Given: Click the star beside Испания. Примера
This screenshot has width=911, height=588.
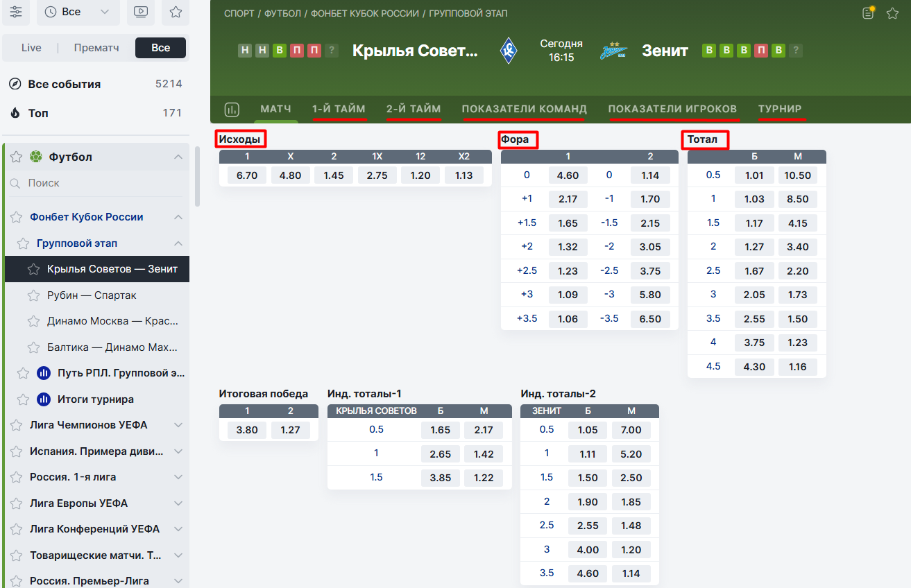Looking at the screenshot, I should click(x=16, y=451).
